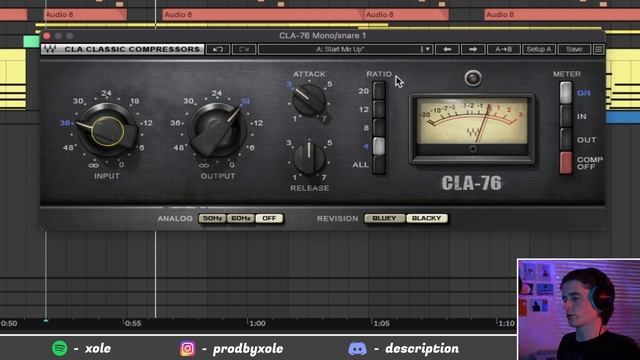Image resolution: width=640 pixels, height=360 pixels.
Task: Set meter mode to OUT
Action: (x=566, y=139)
